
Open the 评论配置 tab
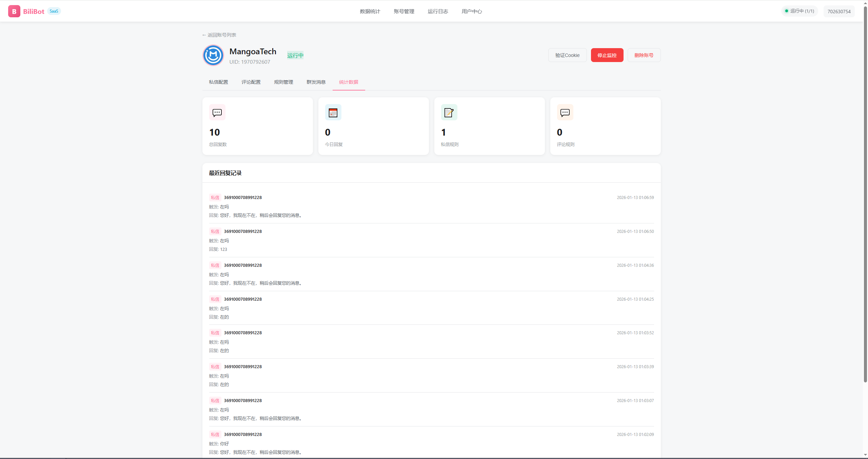tap(251, 82)
